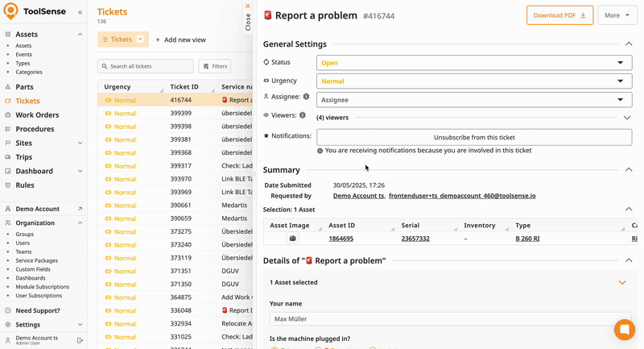Open Custom Fields under Organization

click(33, 269)
